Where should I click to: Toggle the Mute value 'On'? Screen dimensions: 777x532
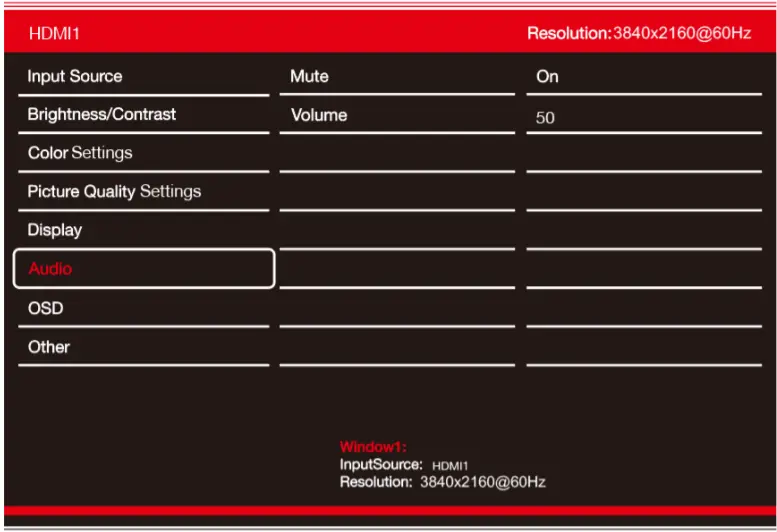coord(644,76)
